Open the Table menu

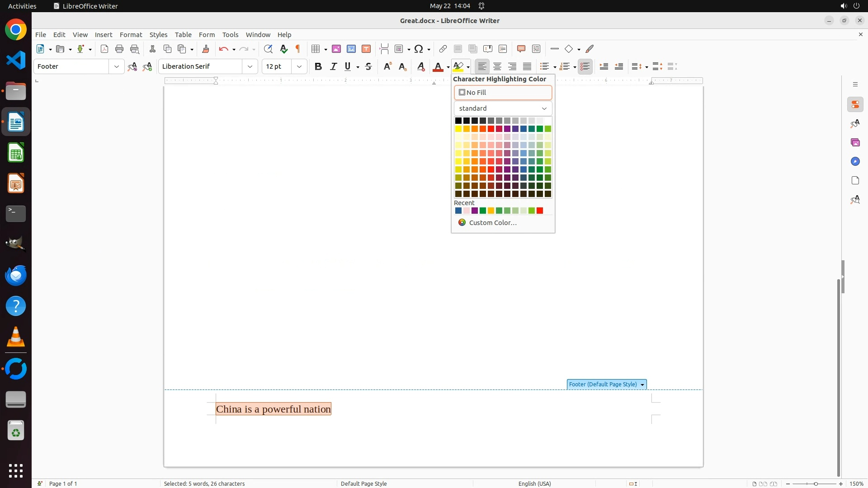[x=183, y=35]
